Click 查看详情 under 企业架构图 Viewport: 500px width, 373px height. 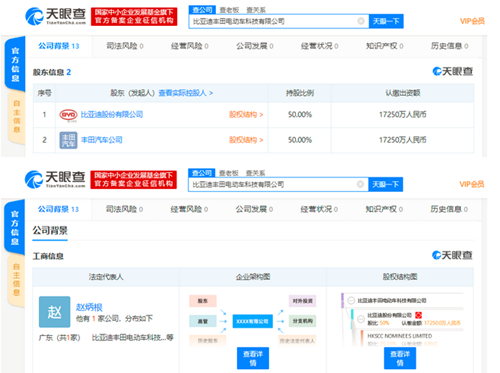point(253,358)
